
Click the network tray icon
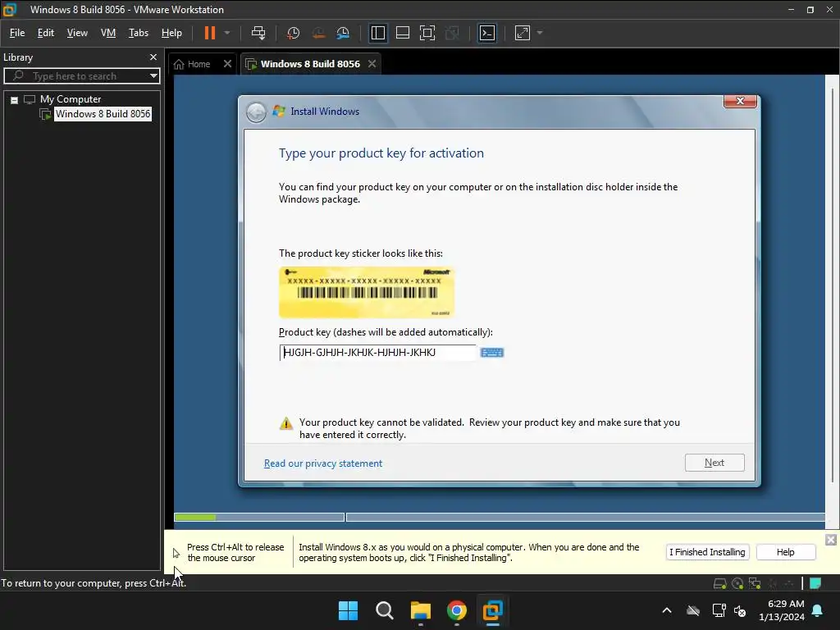(719, 610)
